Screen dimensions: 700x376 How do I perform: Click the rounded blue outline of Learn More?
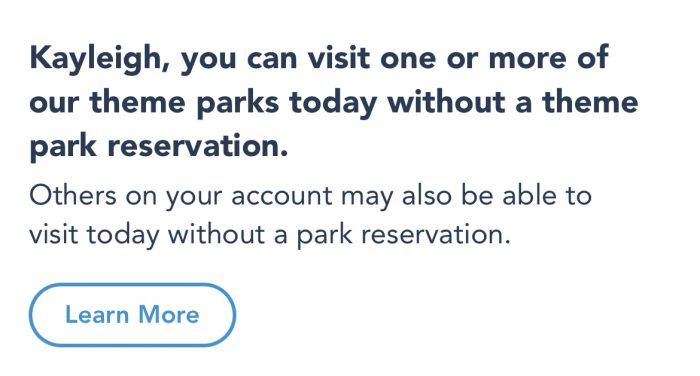[132, 285]
